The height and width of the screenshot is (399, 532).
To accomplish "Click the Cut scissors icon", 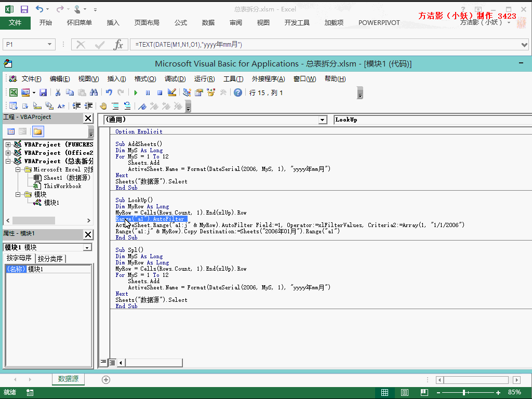I will [58, 92].
